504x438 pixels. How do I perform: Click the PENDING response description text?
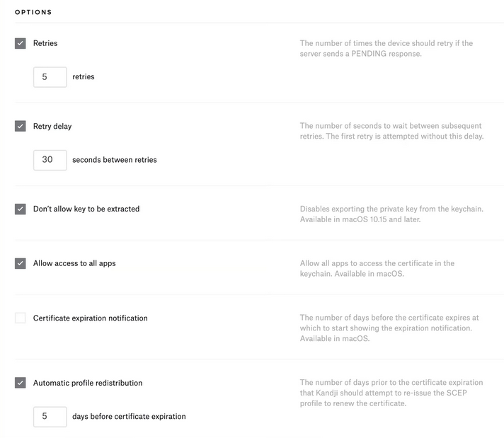click(386, 48)
